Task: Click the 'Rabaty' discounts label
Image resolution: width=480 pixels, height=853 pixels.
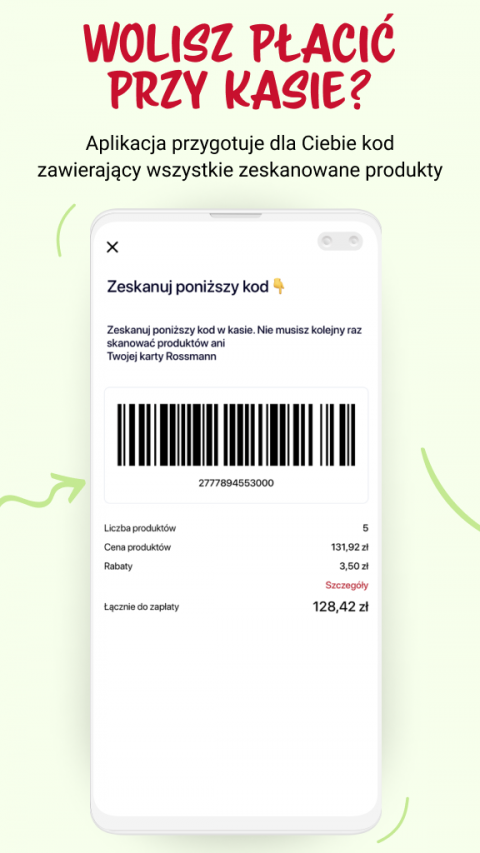Action: [118, 566]
